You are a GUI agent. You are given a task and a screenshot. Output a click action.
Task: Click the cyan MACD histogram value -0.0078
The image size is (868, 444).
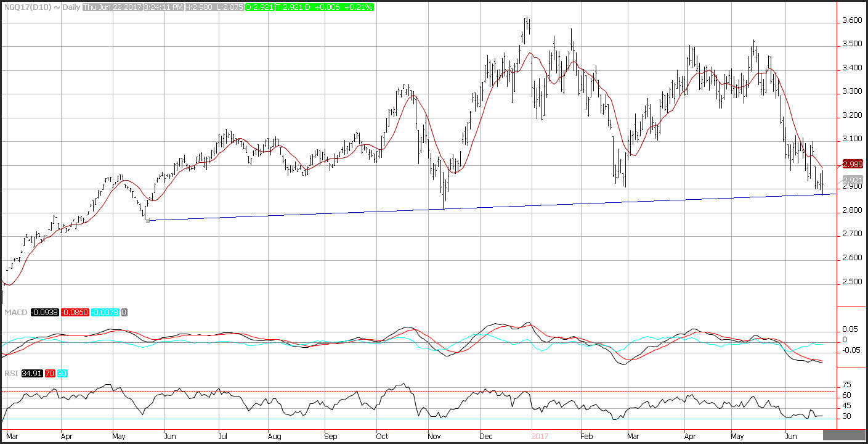click(x=105, y=313)
